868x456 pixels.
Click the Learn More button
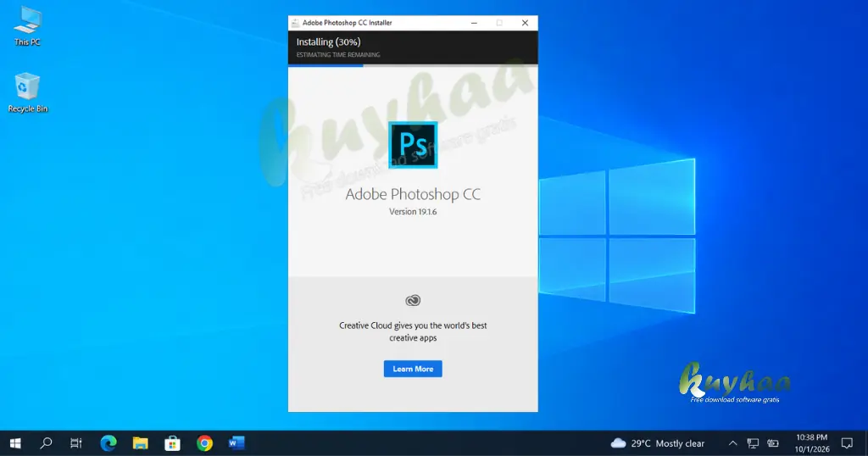pyautogui.click(x=413, y=369)
